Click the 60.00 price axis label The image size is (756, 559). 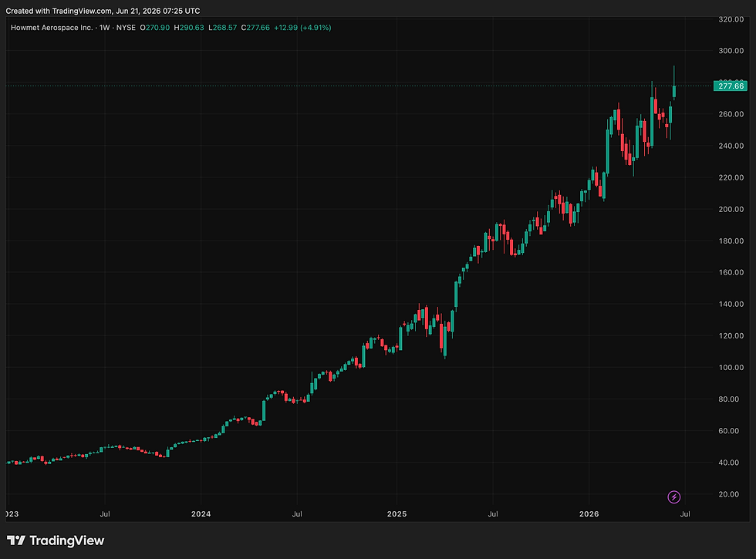tap(728, 431)
